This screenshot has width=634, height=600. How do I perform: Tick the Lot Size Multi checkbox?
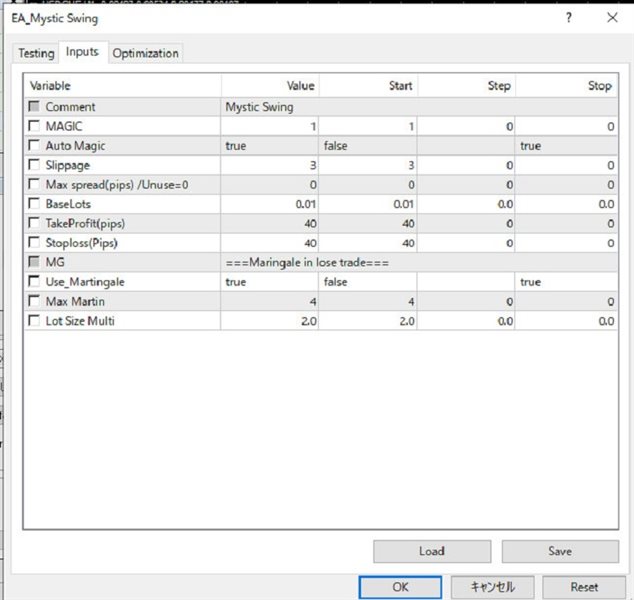[x=34, y=321]
